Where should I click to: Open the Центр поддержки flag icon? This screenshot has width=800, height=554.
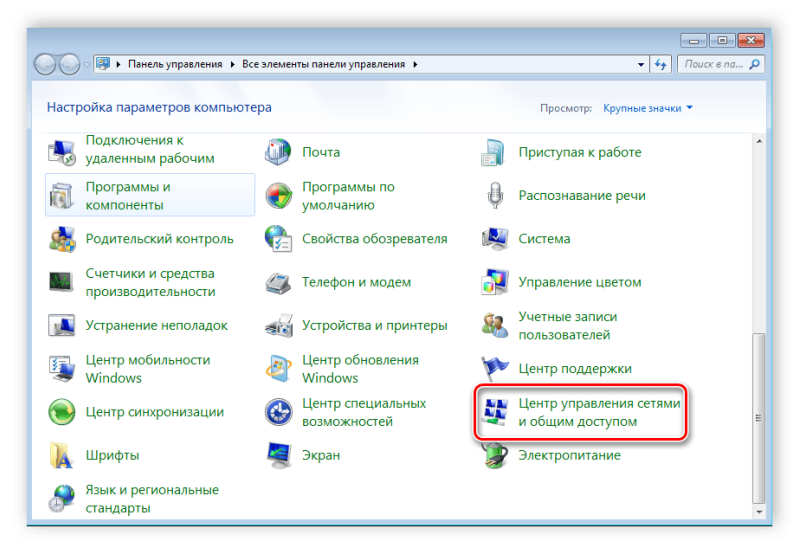coord(495,369)
